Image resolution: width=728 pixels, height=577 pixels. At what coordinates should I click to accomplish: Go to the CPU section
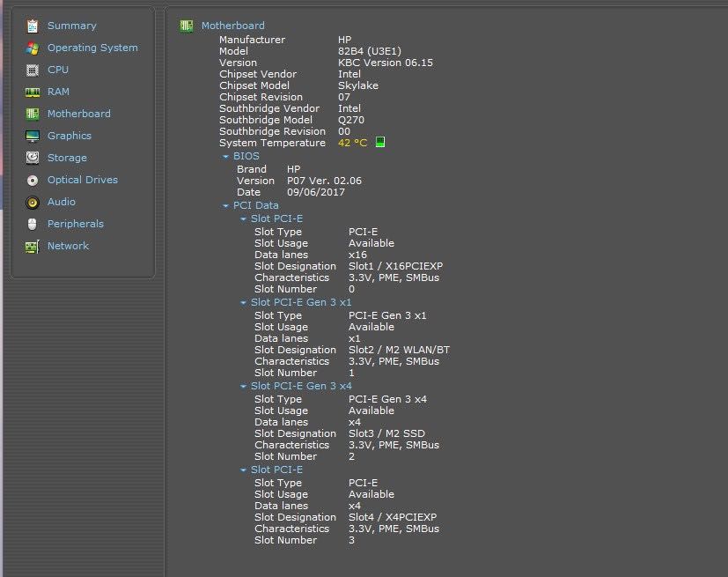(x=58, y=70)
